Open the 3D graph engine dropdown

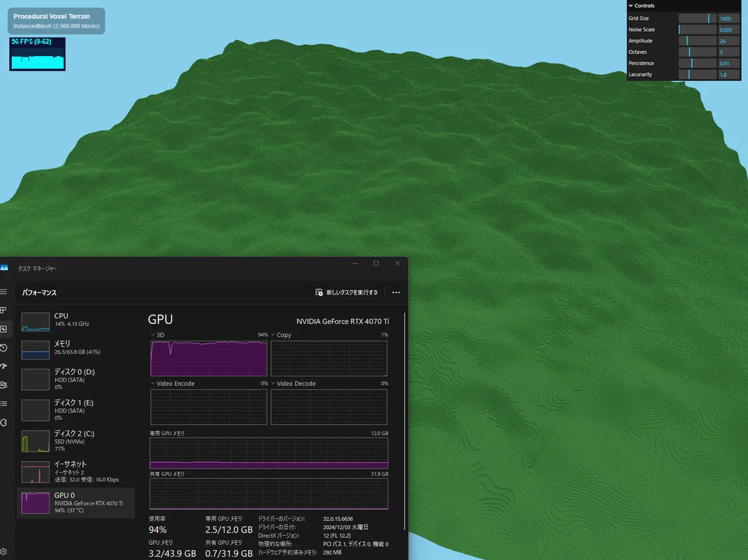[153, 335]
